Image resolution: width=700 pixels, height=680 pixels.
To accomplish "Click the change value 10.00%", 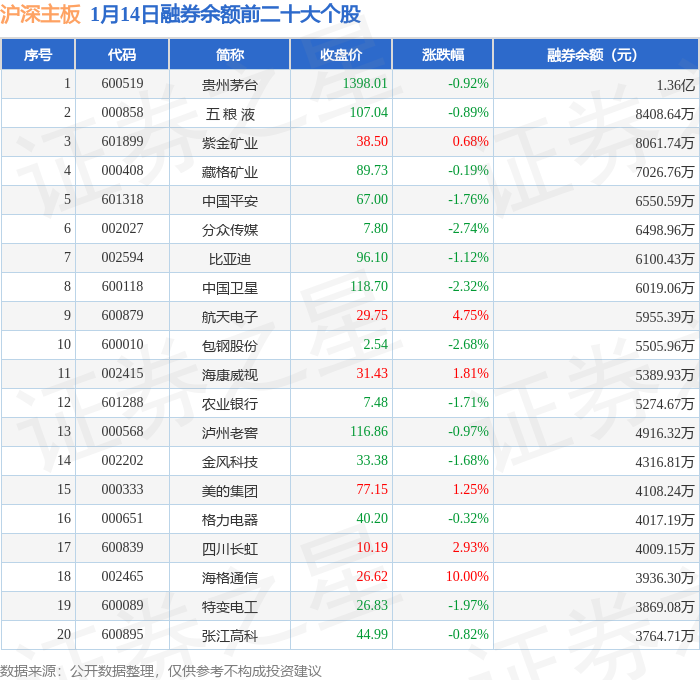I will (467, 577).
